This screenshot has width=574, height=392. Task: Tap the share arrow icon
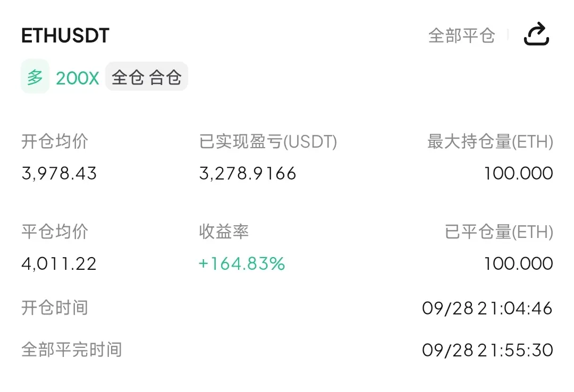[536, 34]
